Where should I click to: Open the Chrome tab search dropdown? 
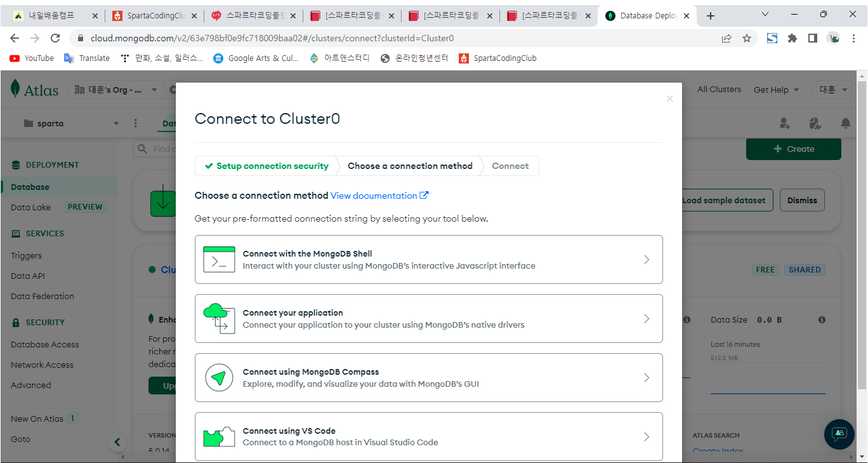click(765, 15)
